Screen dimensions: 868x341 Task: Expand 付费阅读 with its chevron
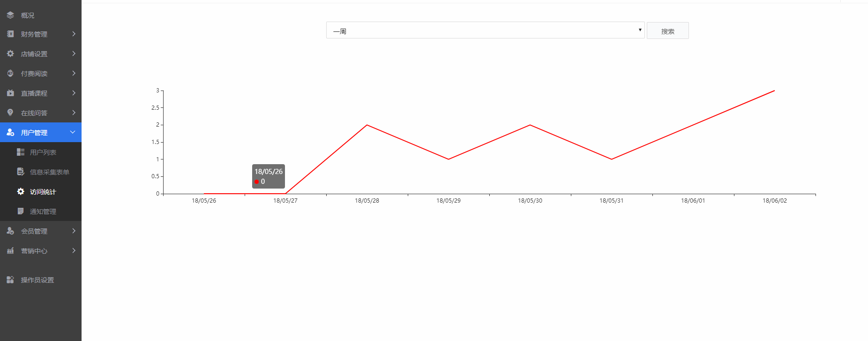[74, 73]
